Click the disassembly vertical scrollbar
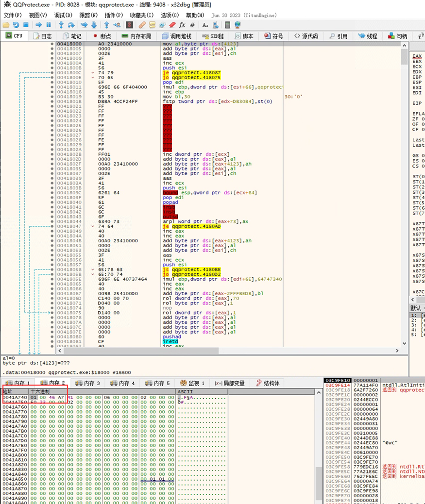The height and width of the screenshot is (504, 425). [405, 194]
